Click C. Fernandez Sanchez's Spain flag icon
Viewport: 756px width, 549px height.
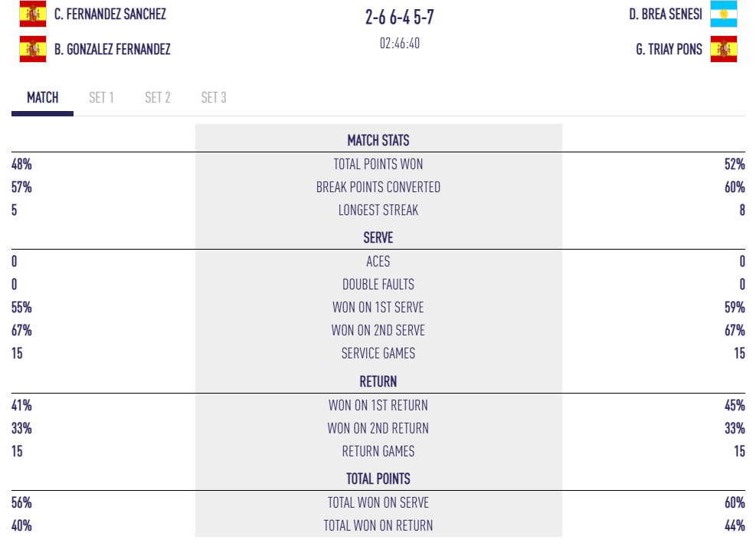tap(33, 14)
